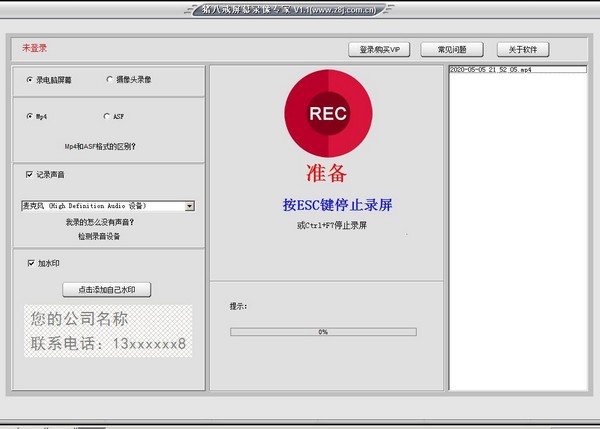Open the Mp4和ASF格式的区别 help link
This screenshot has height=429, width=600.
pyautogui.click(x=106, y=145)
